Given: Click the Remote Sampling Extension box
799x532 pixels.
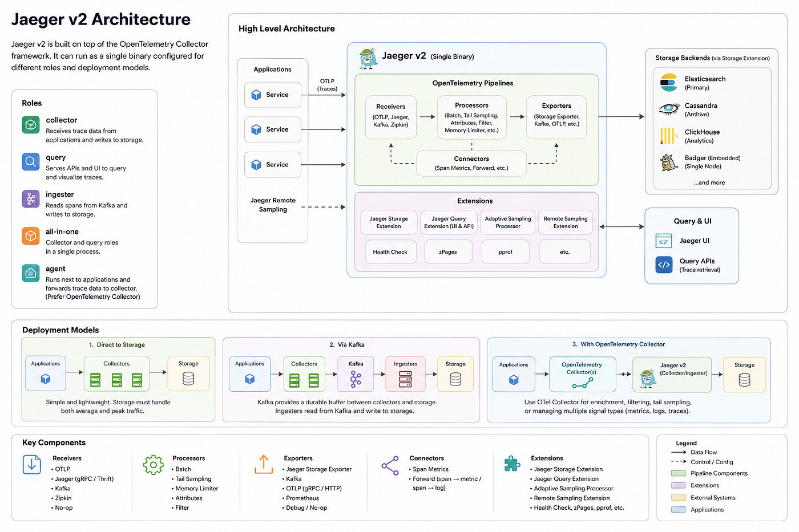Looking at the screenshot, I should (566, 222).
